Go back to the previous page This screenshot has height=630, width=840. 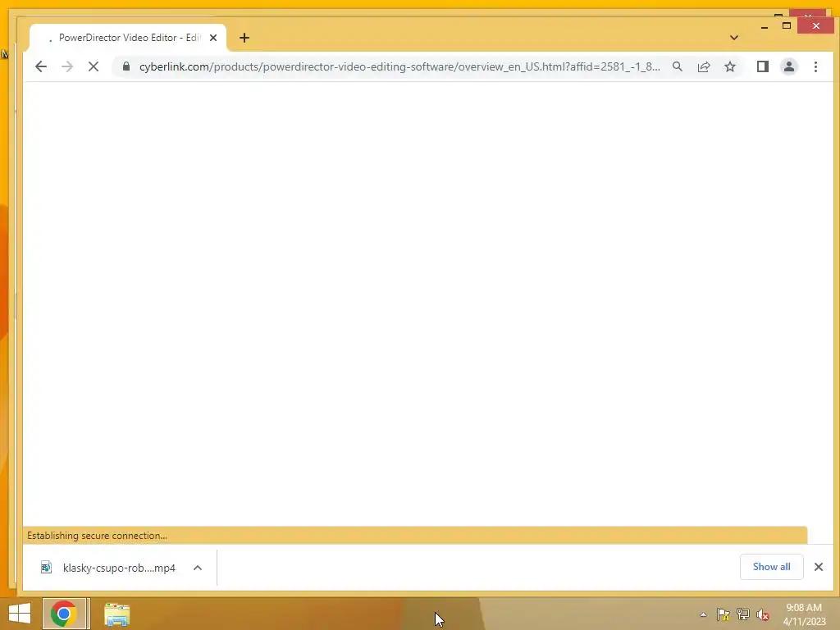click(x=41, y=66)
